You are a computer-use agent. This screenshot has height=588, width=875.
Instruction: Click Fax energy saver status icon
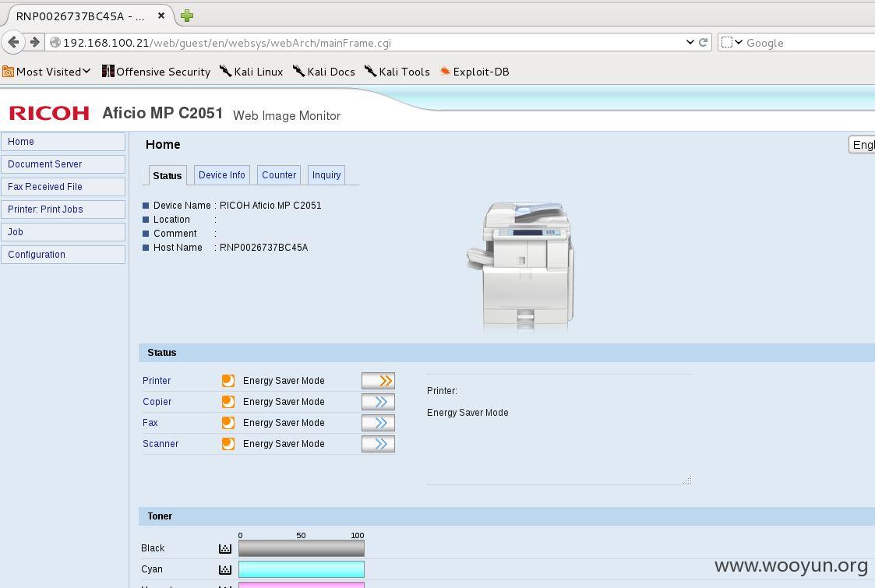[228, 423]
